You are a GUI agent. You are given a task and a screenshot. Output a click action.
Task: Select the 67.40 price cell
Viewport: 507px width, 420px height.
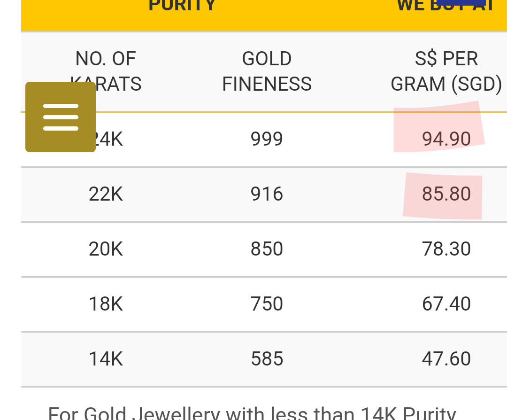tap(446, 304)
